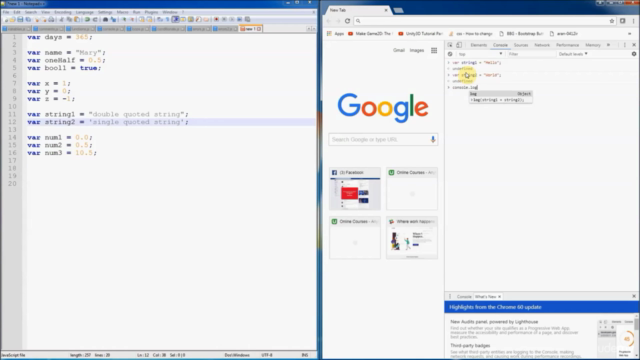Open the Google apps grid icon
The image size is (640, 360).
434,51
